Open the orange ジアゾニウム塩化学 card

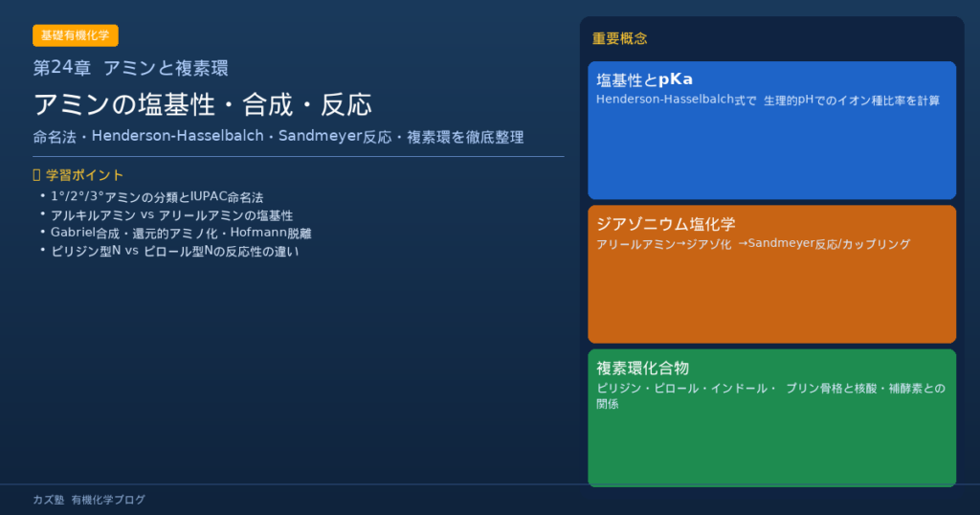(772, 274)
